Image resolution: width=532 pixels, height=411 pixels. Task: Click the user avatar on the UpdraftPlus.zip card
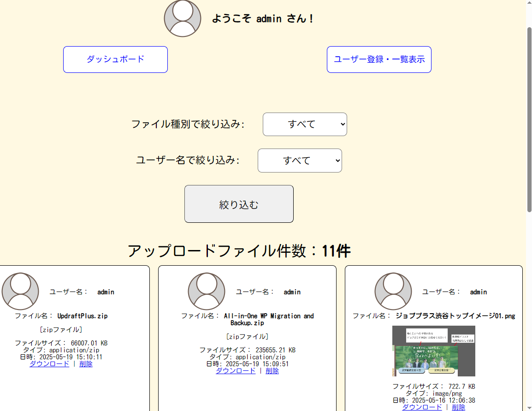coord(20,291)
